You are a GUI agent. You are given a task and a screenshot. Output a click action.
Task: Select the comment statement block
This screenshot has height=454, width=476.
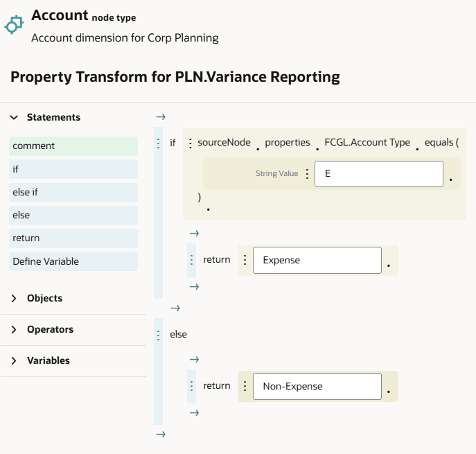click(73, 146)
